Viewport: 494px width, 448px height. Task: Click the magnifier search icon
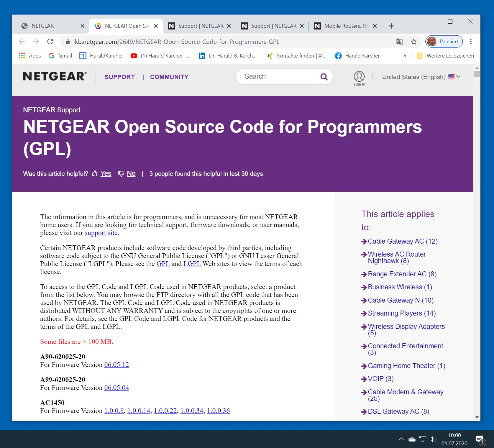coord(324,77)
